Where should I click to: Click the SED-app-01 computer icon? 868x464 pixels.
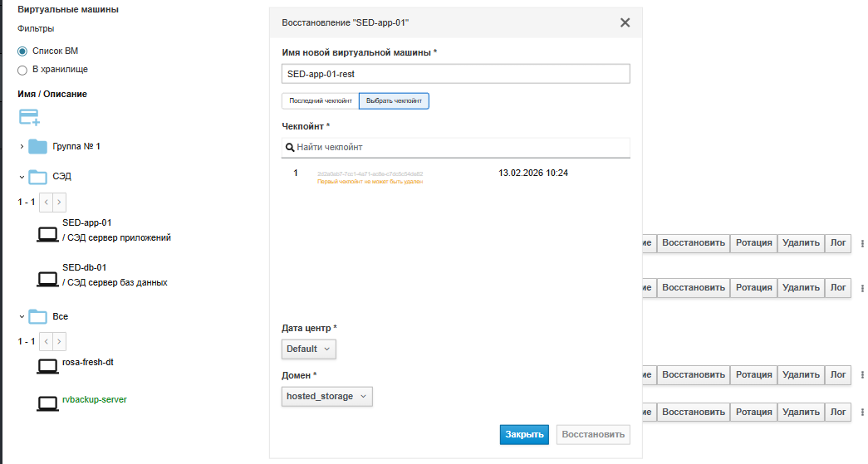click(48, 233)
